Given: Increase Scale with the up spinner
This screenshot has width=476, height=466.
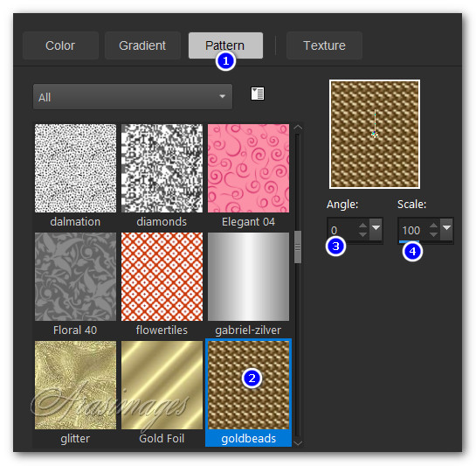Looking at the screenshot, I should (433, 226).
